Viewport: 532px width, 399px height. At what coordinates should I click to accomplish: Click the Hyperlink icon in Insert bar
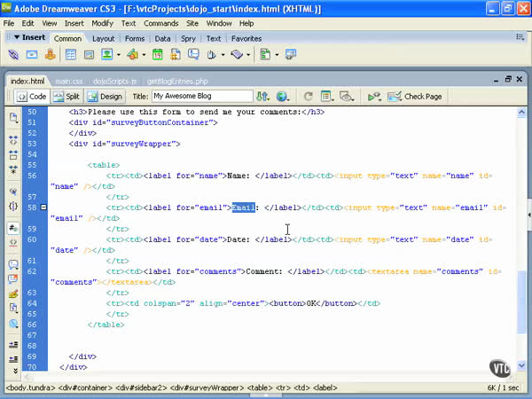(13, 55)
